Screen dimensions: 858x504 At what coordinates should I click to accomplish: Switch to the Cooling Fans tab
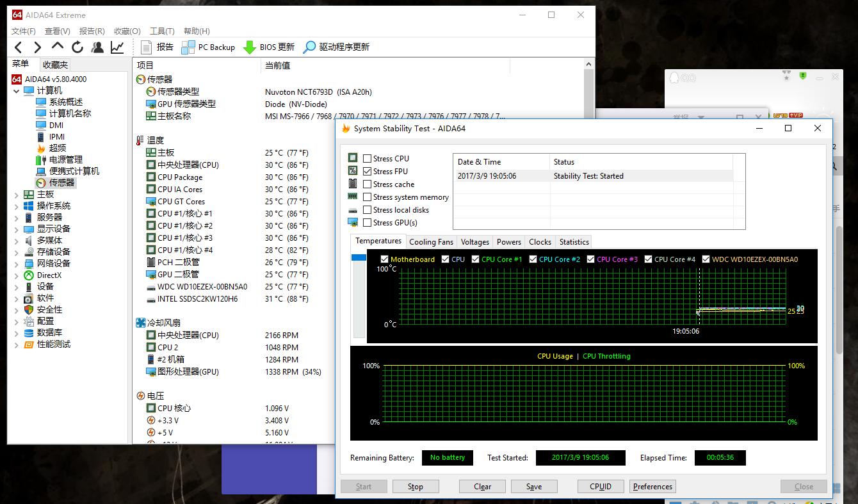click(x=431, y=241)
